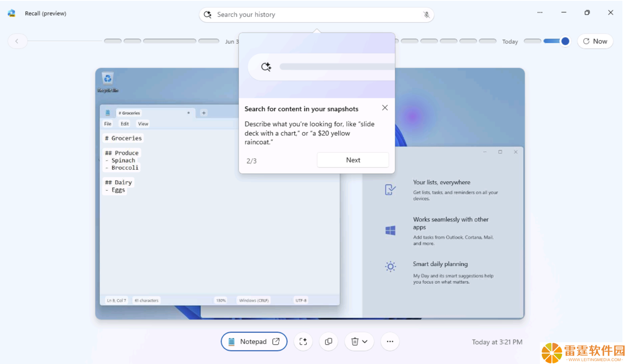Screen dimensions: 627x364
Task: Click '61 characters' in Notepad's status bar
Action: coord(146,300)
